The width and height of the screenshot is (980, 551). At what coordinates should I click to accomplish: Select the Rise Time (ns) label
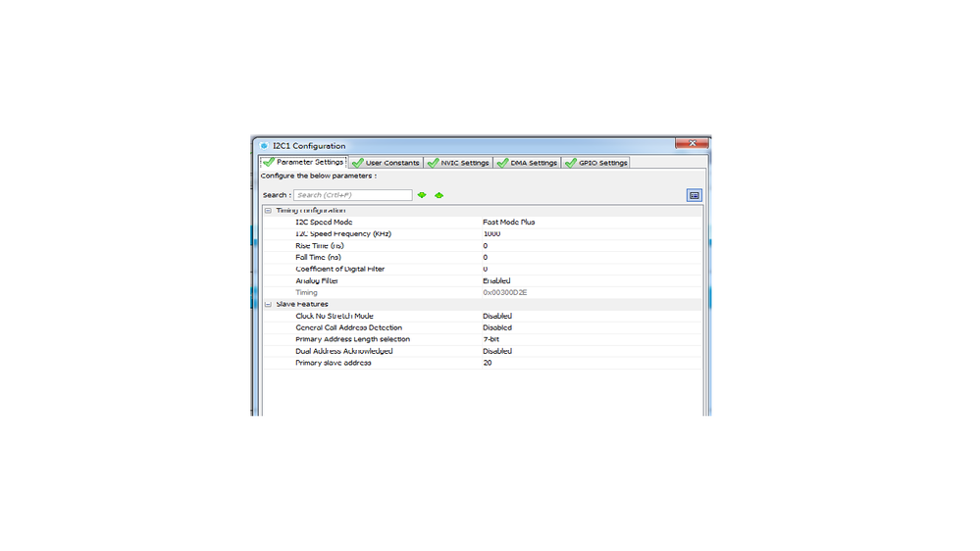(320, 245)
